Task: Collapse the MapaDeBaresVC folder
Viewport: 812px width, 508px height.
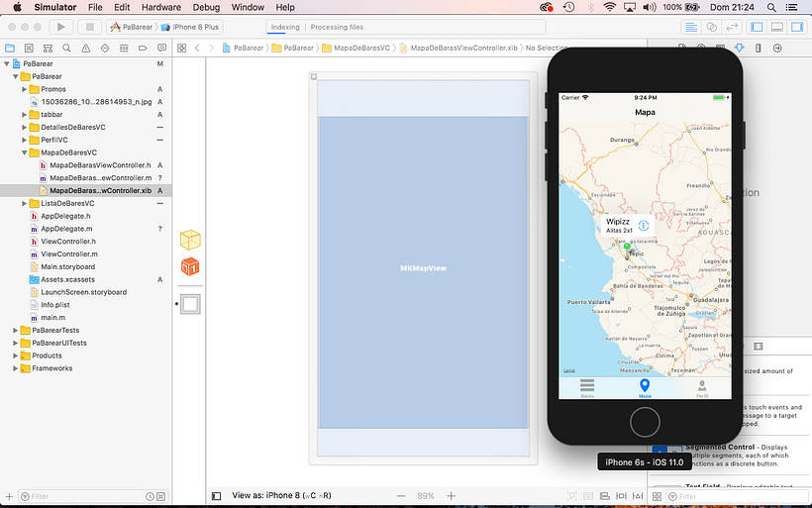Action: pyautogui.click(x=25, y=152)
